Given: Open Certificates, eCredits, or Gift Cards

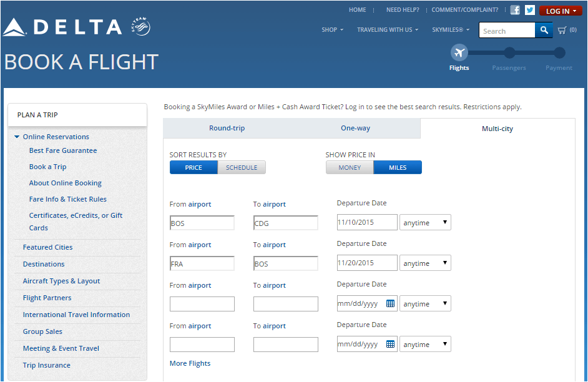Looking at the screenshot, I should 76,222.
